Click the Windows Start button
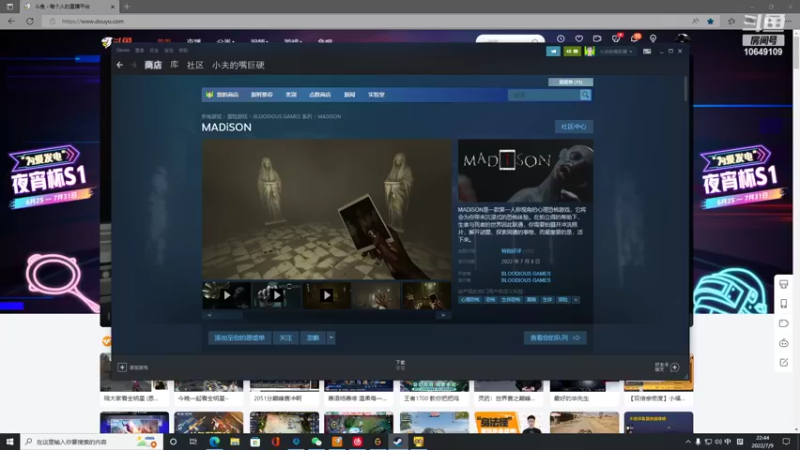Screen dimensions: 800x450 coord(10,441)
